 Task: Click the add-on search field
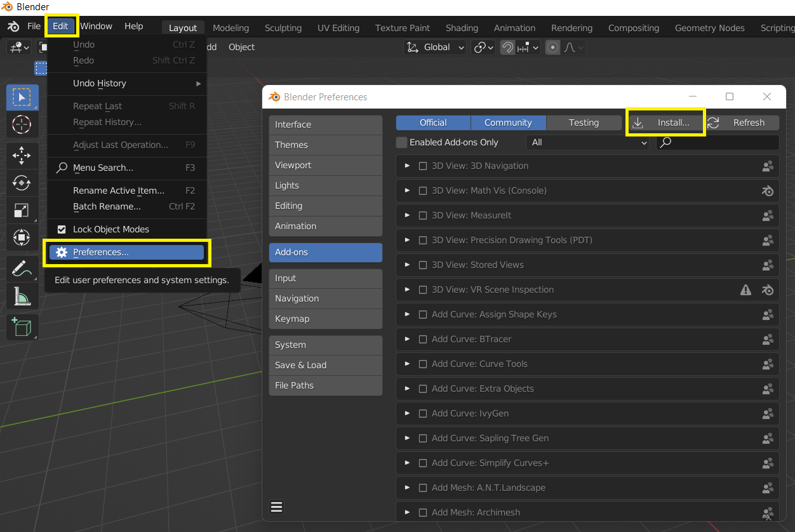pyautogui.click(x=718, y=142)
